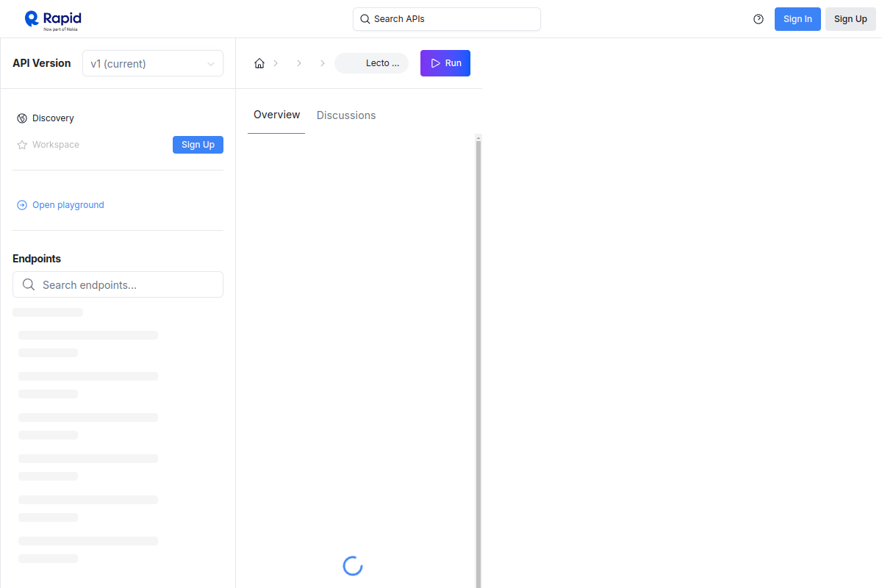Screen dimensions: 882x588
Task: Focus the Search APIs field
Action: point(447,19)
